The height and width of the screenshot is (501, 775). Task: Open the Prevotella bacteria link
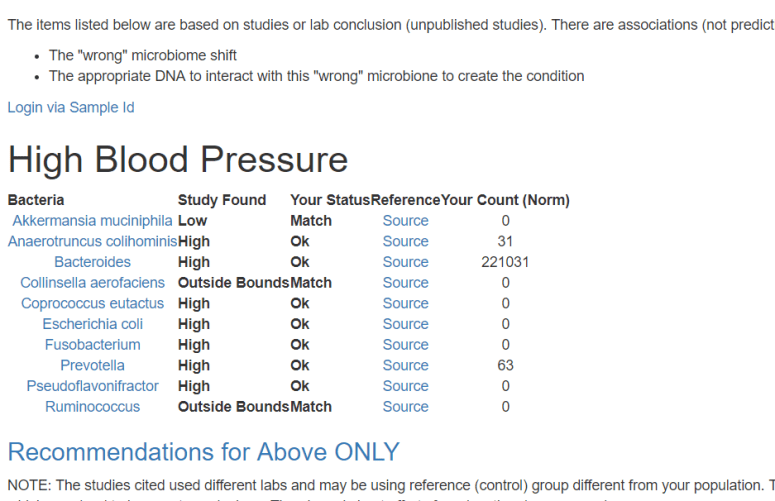click(x=92, y=365)
